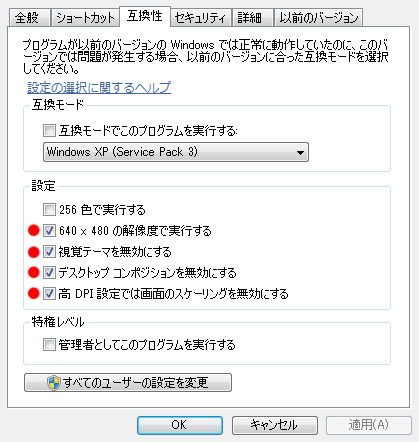Toggle 高 DPI 設定 scaling checkbox
This screenshot has width=419, height=442.
click(49, 293)
